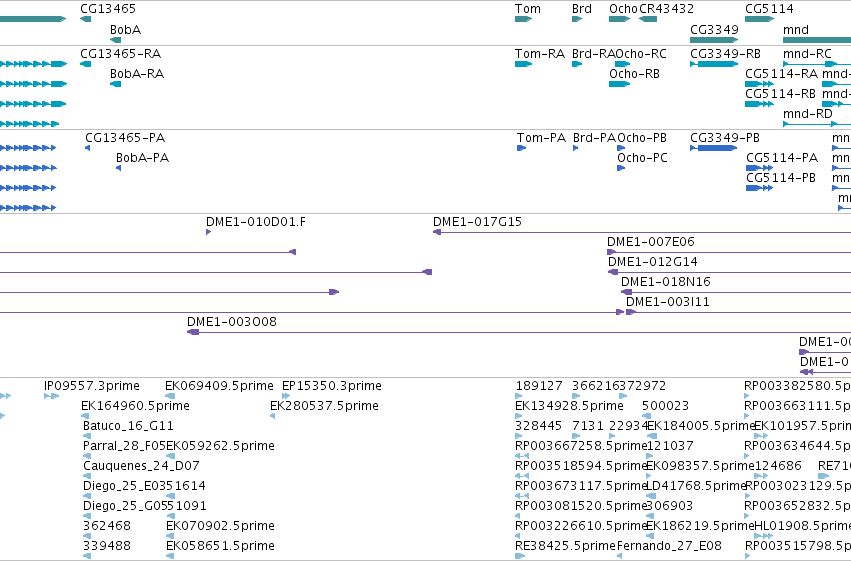Click EST RP003226610.5prime
Screen dimensions: 851x561
(581, 526)
